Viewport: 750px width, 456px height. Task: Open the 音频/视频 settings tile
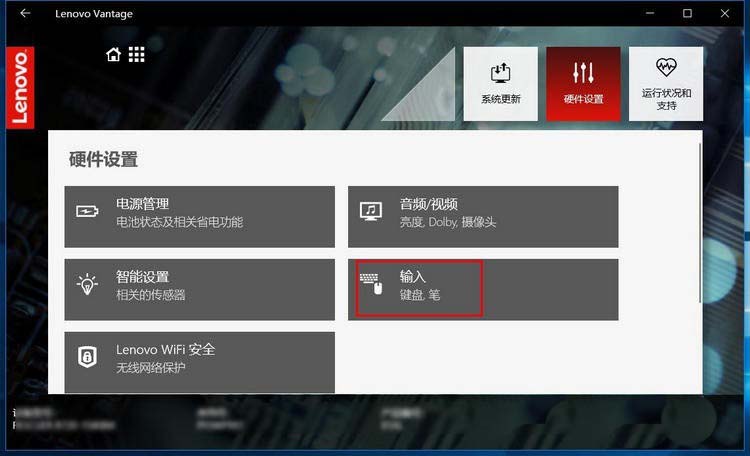click(x=483, y=217)
